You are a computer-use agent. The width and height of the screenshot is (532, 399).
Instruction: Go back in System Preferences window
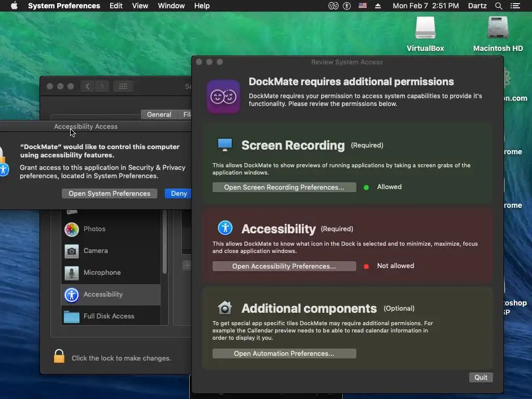[87, 86]
